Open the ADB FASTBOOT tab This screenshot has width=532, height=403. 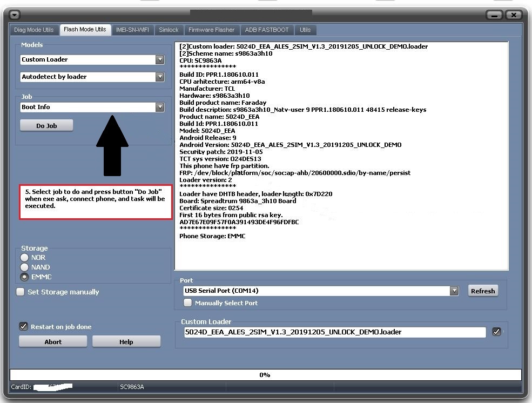[x=267, y=30]
